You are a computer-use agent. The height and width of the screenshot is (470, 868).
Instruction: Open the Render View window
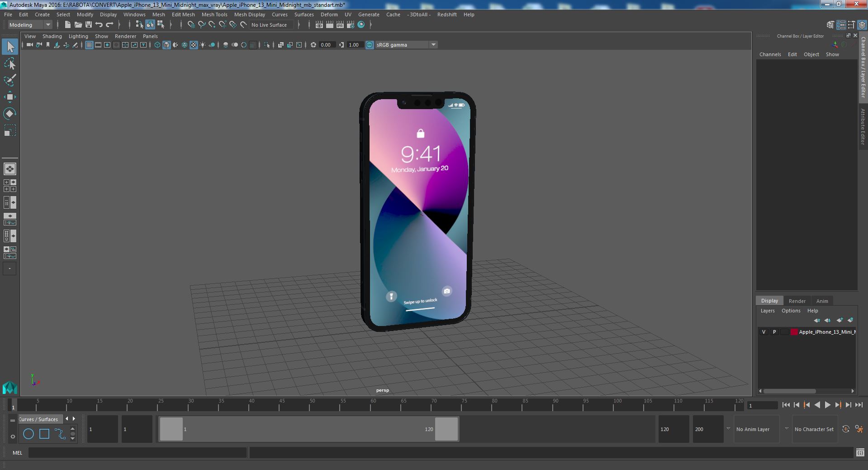point(319,25)
